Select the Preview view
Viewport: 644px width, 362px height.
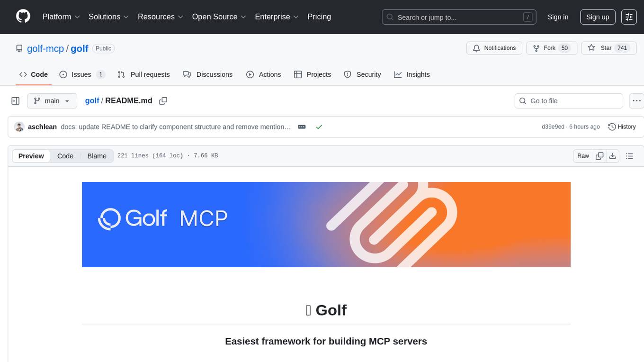click(31, 156)
